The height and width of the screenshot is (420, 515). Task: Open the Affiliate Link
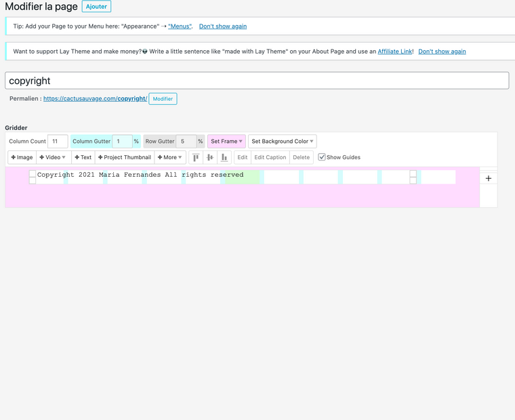tap(394, 51)
